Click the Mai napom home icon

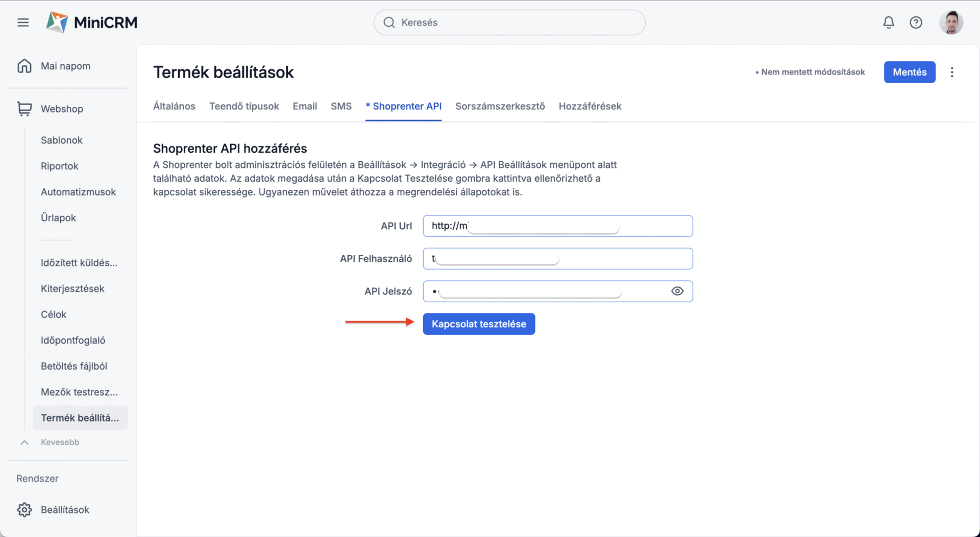[24, 66]
